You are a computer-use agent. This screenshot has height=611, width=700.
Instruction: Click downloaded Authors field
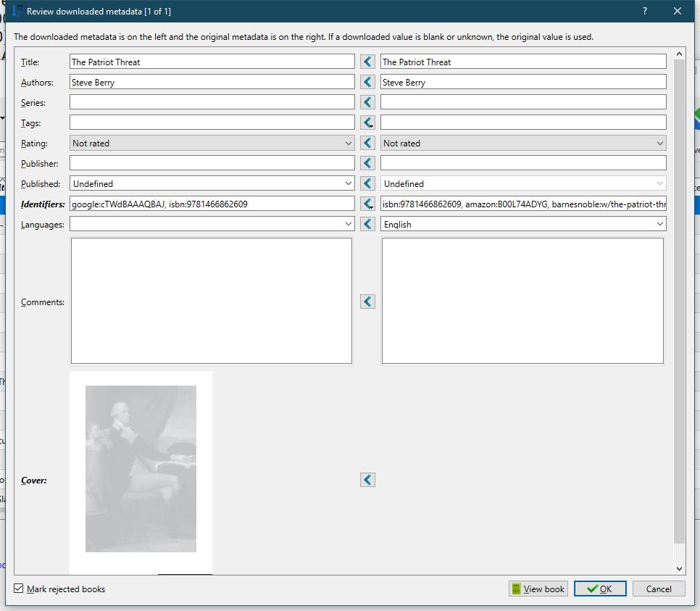click(212, 82)
